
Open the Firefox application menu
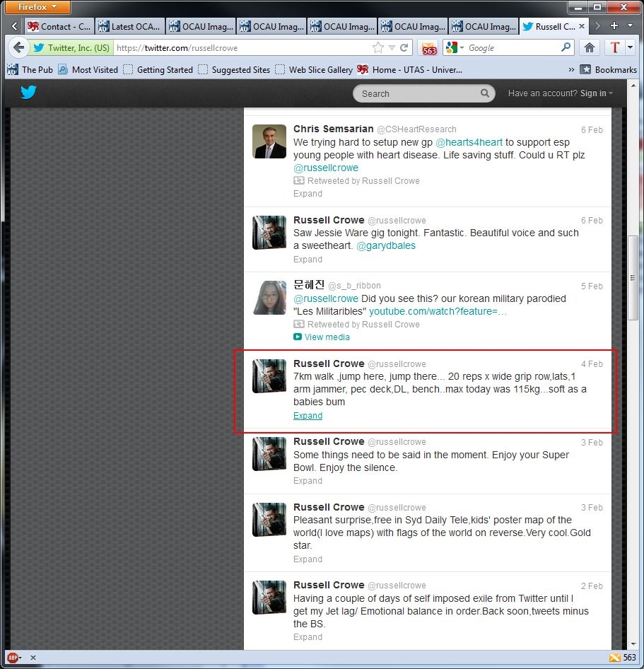(37, 7)
